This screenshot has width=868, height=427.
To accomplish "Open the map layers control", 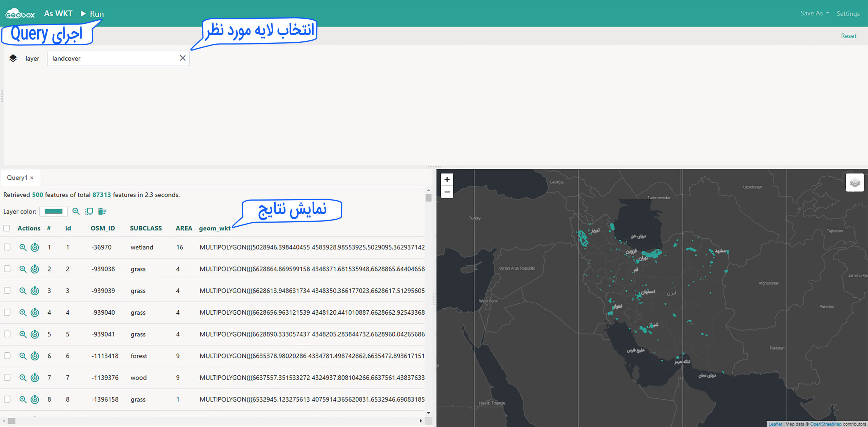I will click(x=854, y=183).
